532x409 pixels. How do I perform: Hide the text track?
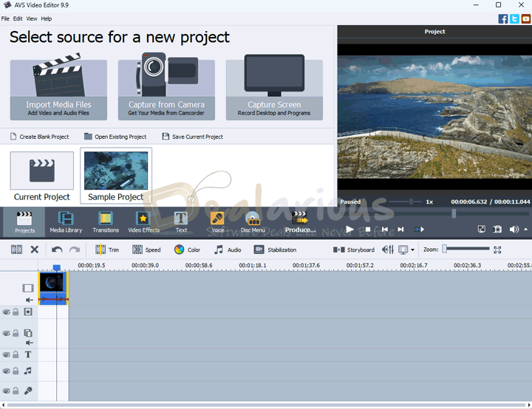6,355
